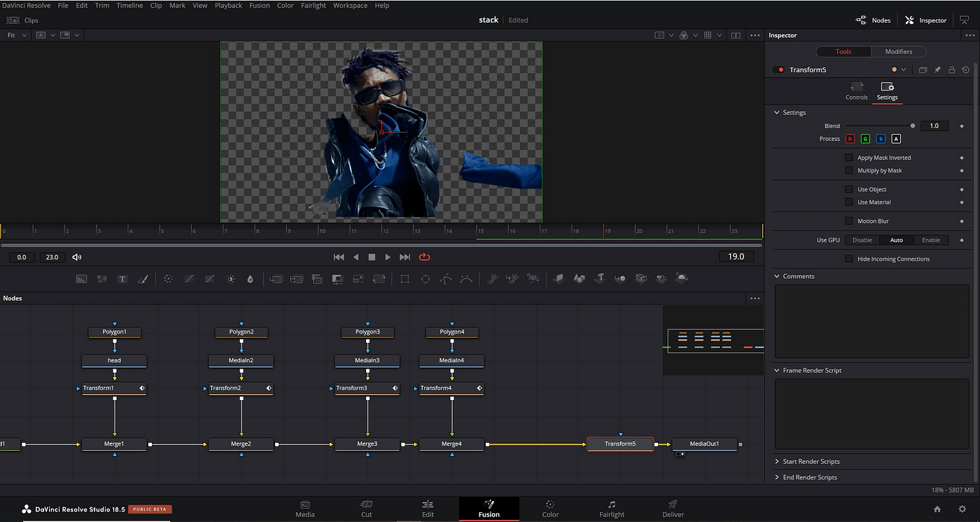Switch to the Controls tab in the Inspector
The image size is (980, 522).
click(856, 91)
